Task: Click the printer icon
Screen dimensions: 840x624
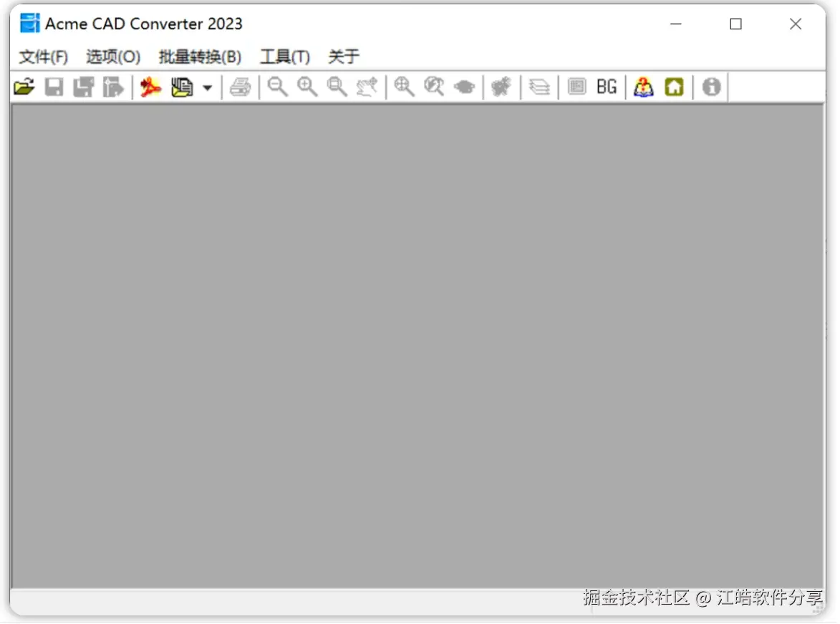Action: click(240, 87)
